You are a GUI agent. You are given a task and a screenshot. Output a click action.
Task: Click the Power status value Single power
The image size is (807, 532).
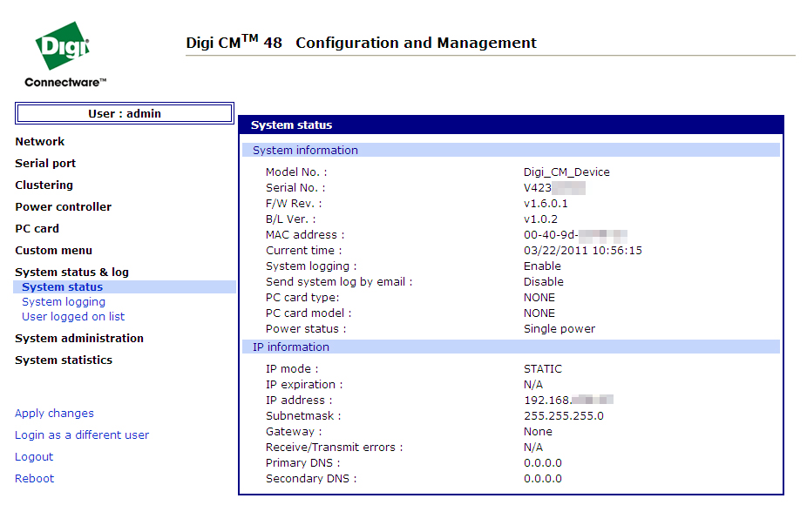[x=559, y=329]
